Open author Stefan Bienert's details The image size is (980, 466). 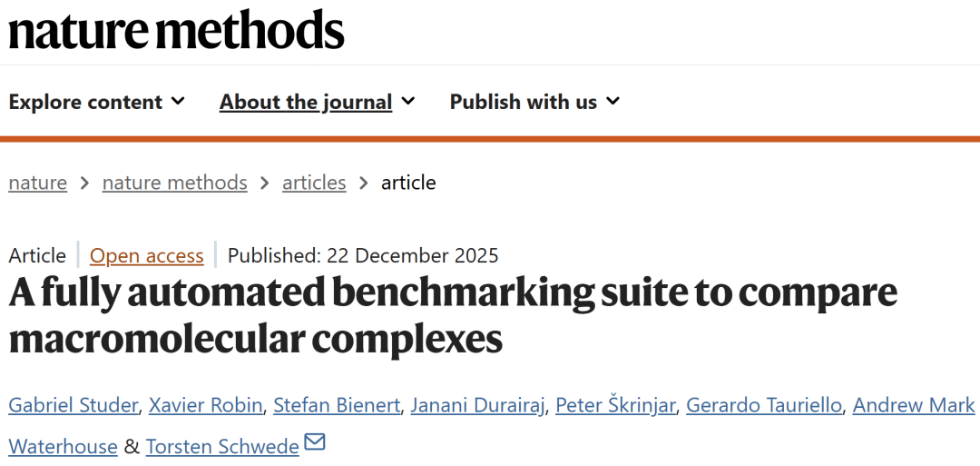(x=337, y=405)
